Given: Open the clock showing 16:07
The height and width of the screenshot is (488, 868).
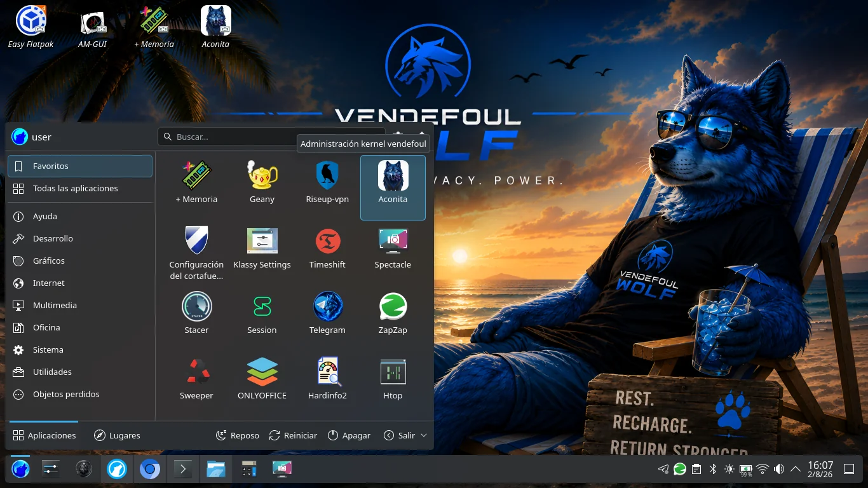Looking at the screenshot, I should 820,470.
